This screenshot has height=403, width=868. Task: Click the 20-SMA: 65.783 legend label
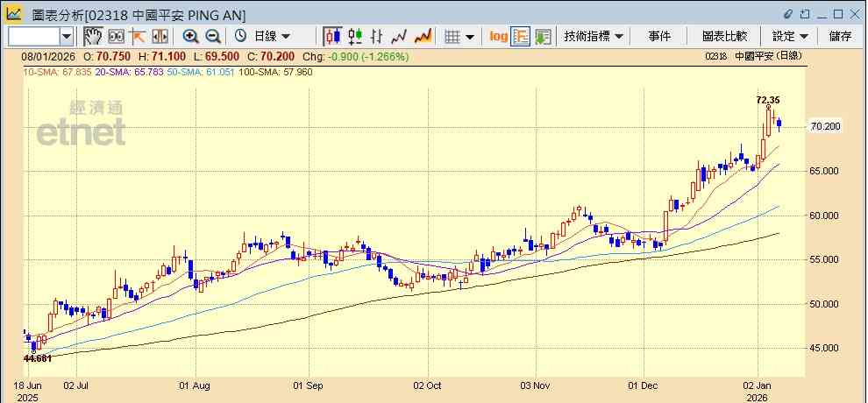click(x=130, y=71)
